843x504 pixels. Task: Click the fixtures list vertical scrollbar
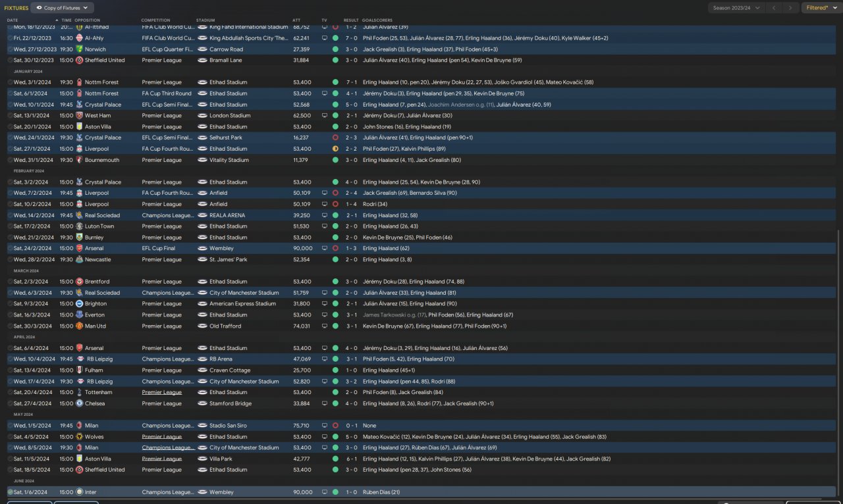[840, 362]
